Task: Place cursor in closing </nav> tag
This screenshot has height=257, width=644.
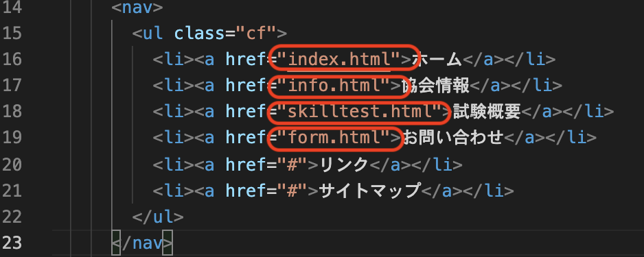Action: (143, 243)
